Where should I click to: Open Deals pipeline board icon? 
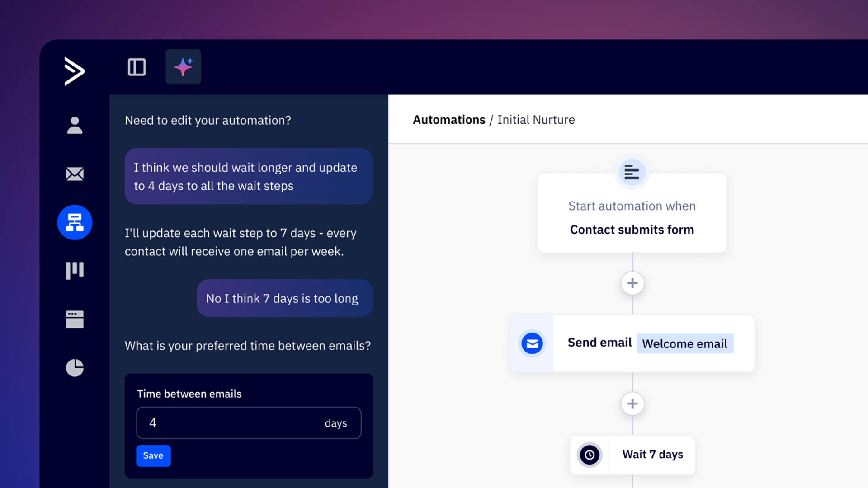click(x=75, y=270)
